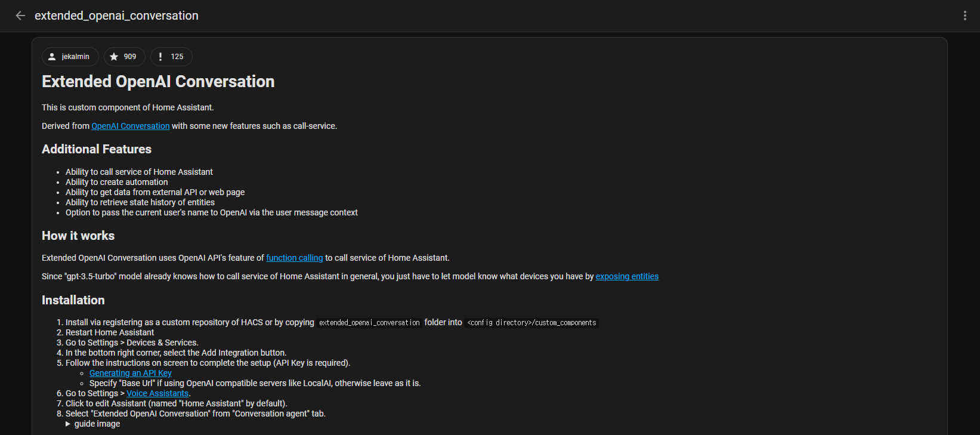Click 'Ability to get data from external API' bullet
The width and height of the screenshot is (980, 435).
pos(155,192)
